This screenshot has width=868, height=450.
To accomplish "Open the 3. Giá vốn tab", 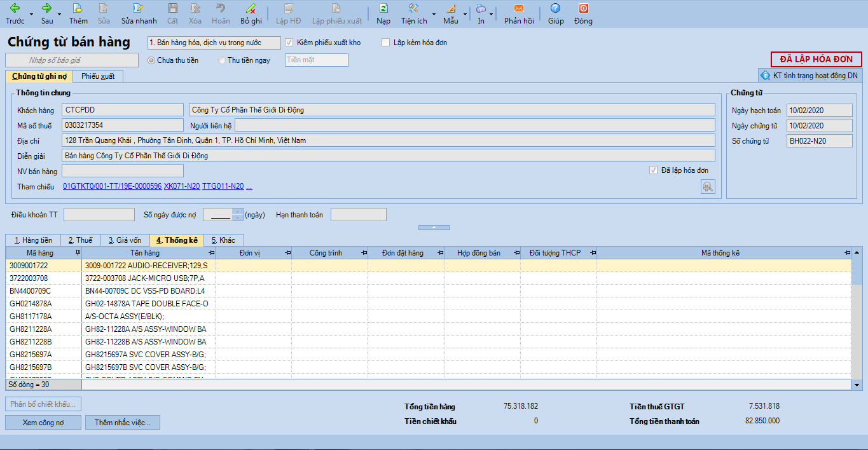I will (125, 240).
